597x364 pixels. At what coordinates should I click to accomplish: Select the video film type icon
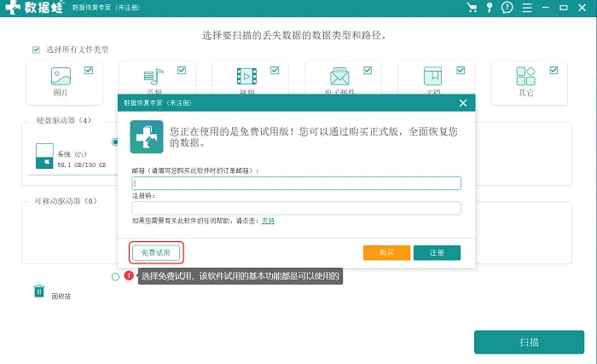[246, 76]
